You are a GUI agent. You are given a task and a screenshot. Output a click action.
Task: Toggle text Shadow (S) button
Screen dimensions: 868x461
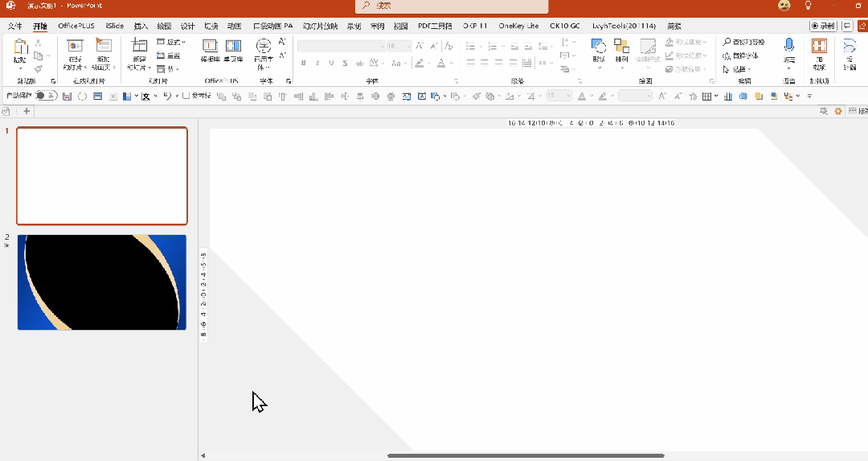tap(345, 64)
